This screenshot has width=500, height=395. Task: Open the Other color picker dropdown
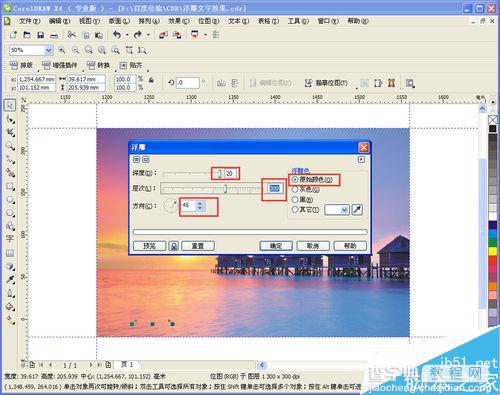[344, 210]
